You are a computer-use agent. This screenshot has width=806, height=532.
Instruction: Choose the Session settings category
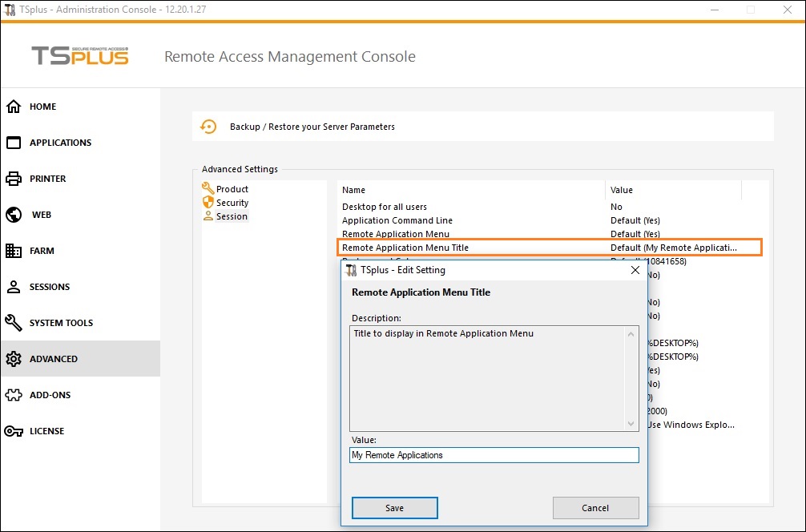pos(231,216)
